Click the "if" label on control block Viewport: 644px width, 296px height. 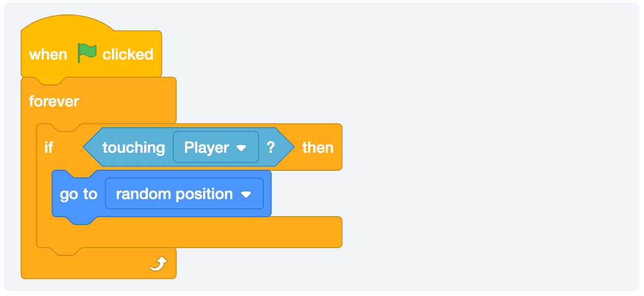[49, 147]
